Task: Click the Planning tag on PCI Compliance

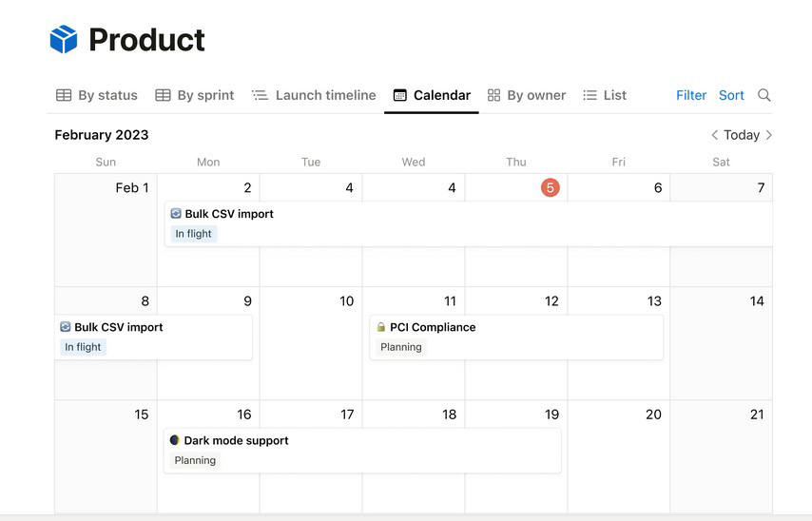Action: tap(401, 347)
